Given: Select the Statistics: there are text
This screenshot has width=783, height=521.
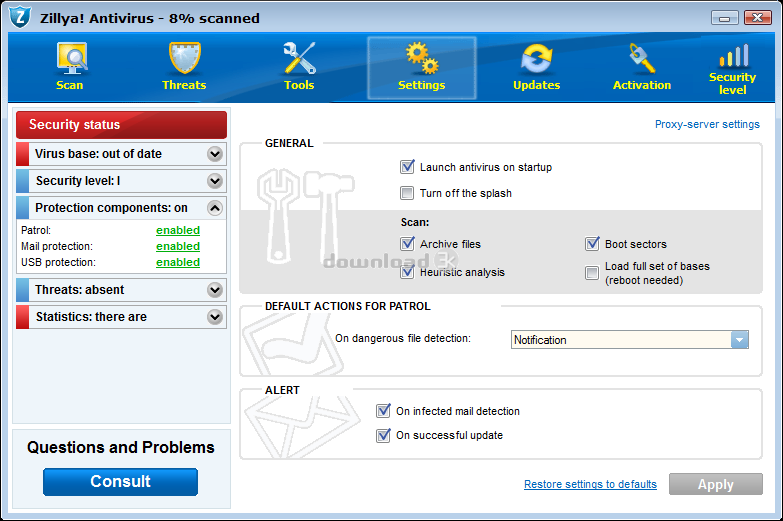Looking at the screenshot, I should [91, 317].
